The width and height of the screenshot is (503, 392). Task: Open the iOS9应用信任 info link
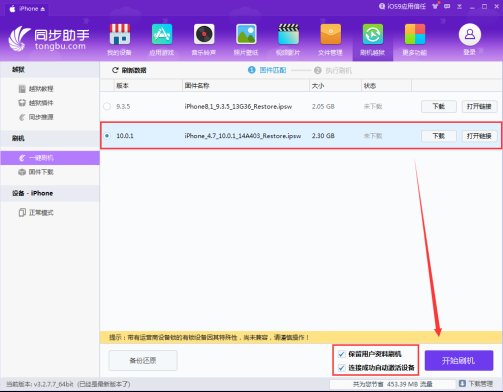(402, 6)
